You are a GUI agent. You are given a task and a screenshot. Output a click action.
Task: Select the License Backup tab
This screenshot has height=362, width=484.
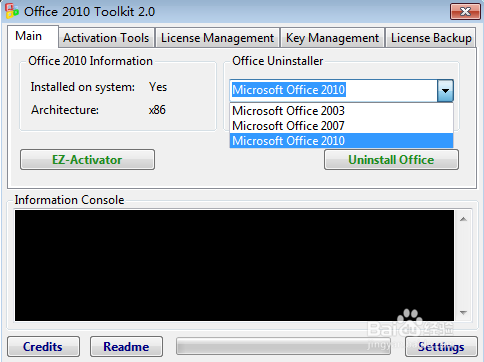point(431,38)
